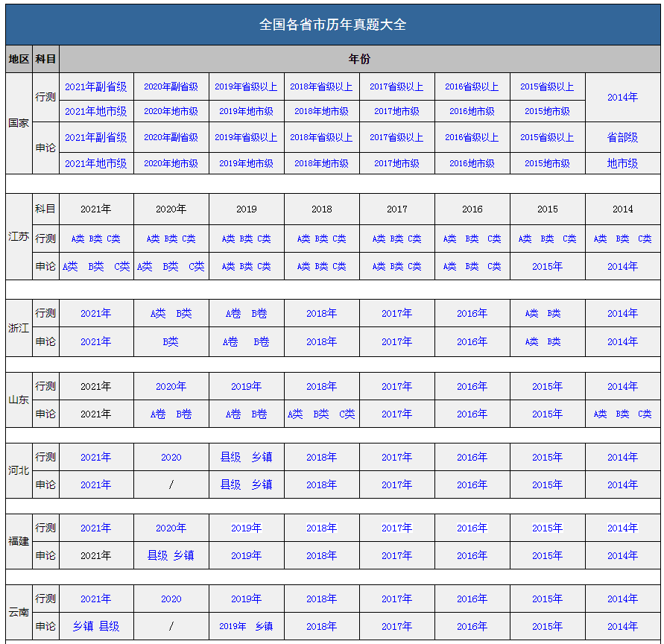Open 福建 行测 2015年 link
The width and height of the screenshot is (664, 644).
click(x=547, y=528)
